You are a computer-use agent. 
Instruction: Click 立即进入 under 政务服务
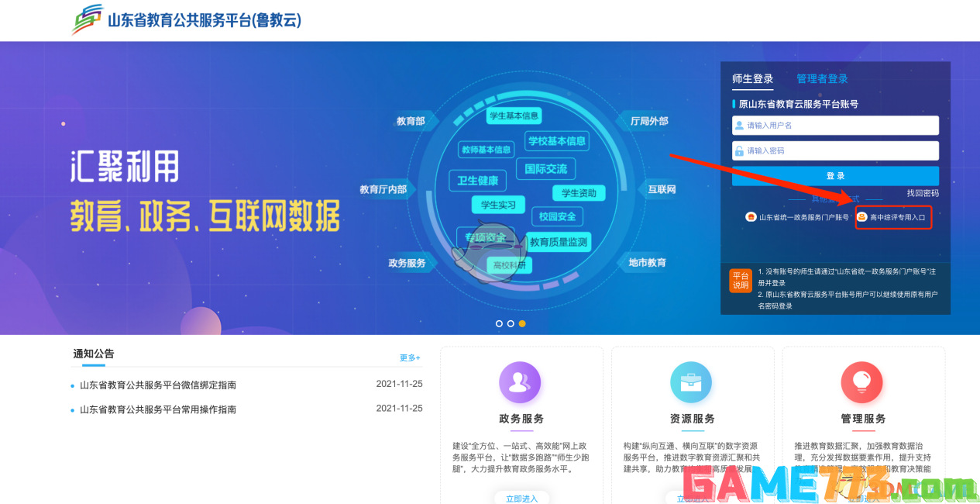pos(521,499)
